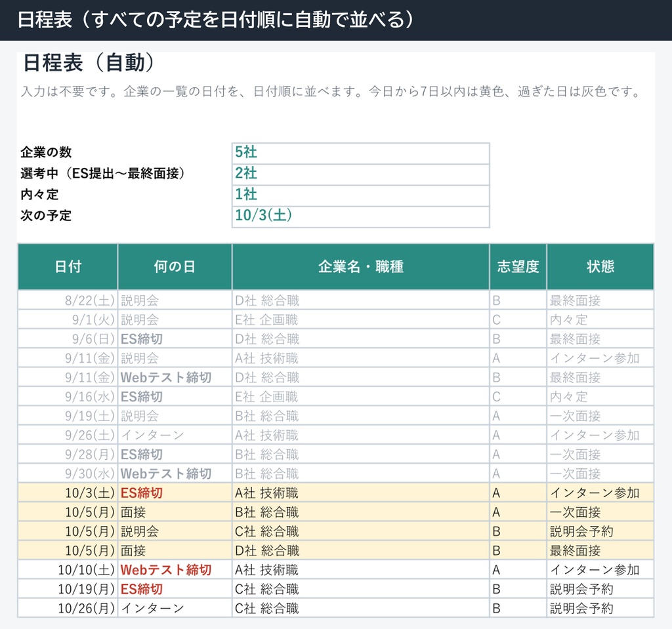Click 説明会 in the 8/22(土) row

click(x=140, y=300)
